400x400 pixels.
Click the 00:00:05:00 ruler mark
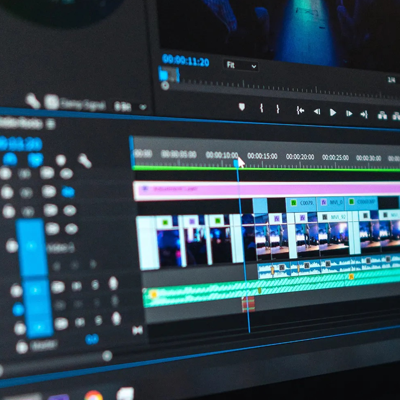[179, 154]
